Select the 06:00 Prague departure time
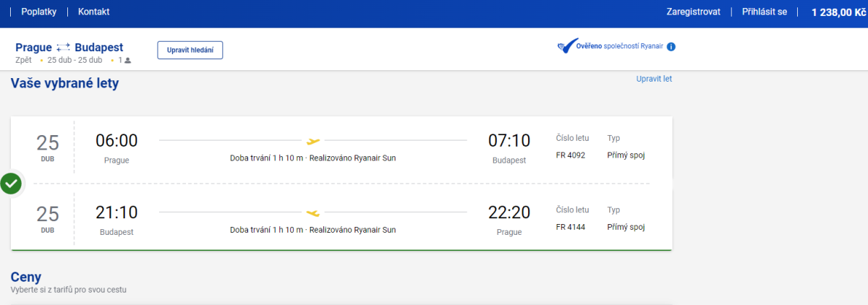 tap(116, 141)
